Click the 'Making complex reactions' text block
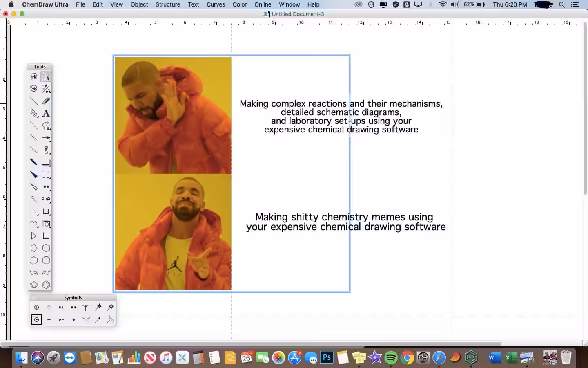This screenshot has width=588, height=368. pos(341,117)
